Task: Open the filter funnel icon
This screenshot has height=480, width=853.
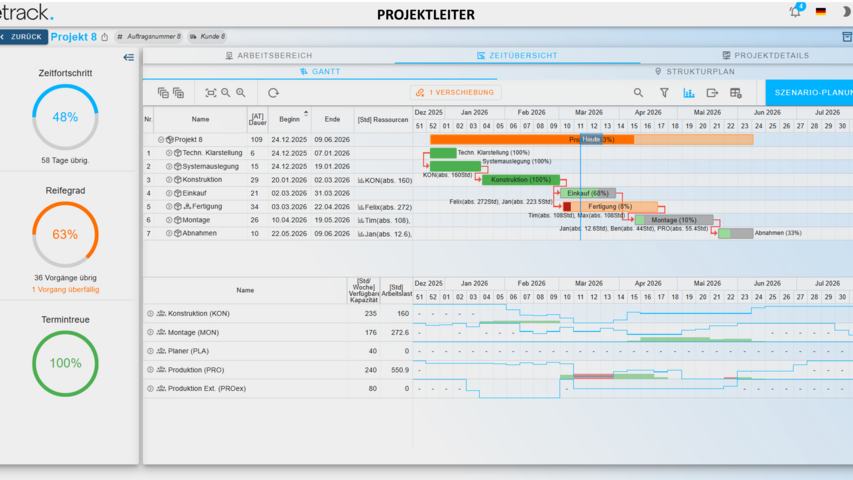Action: click(664, 93)
